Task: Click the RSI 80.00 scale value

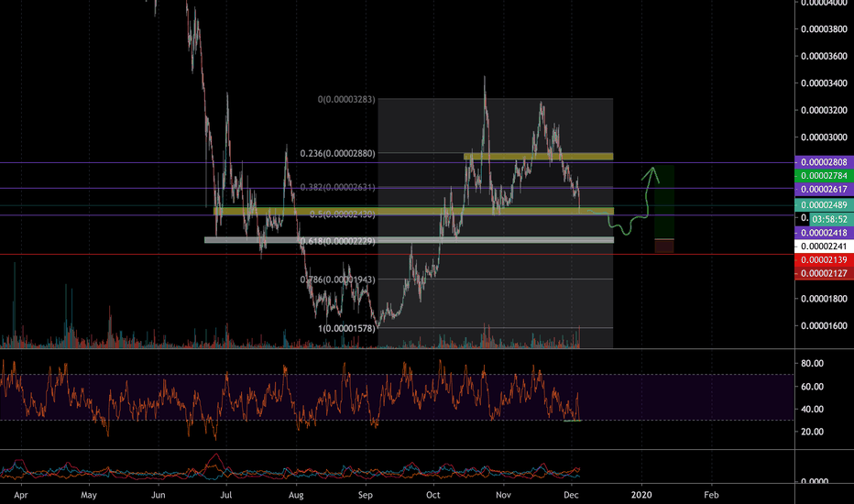Action: [x=812, y=364]
